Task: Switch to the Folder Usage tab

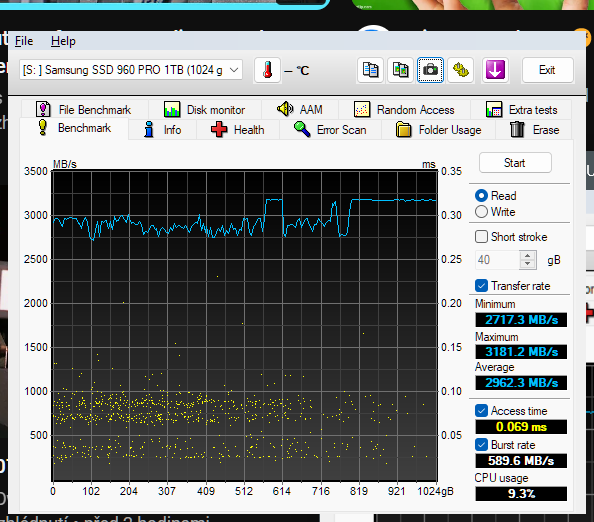Action: point(439,130)
